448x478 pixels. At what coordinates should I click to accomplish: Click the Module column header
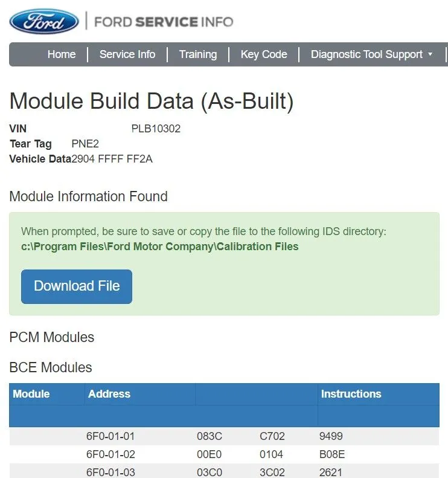31,394
